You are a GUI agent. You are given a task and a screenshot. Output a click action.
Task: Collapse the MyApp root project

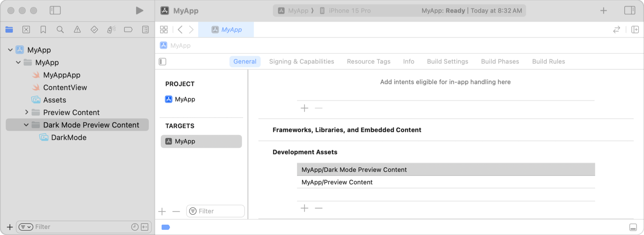point(11,50)
